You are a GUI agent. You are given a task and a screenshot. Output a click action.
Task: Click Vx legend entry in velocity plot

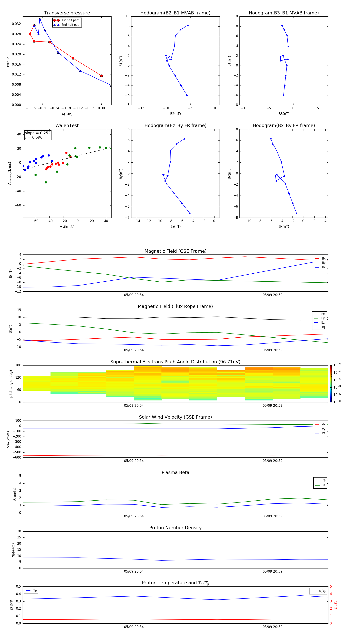320,424
